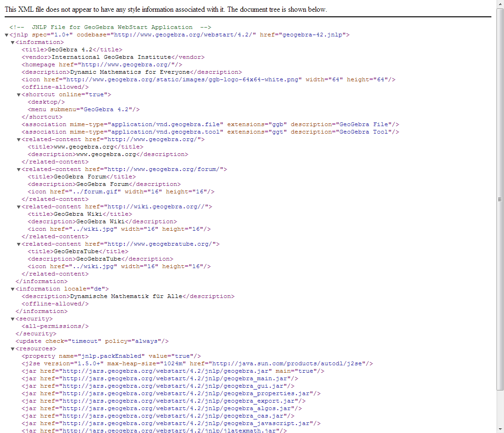Click the XML no style information notice
504x433 pixels.
point(166,9)
